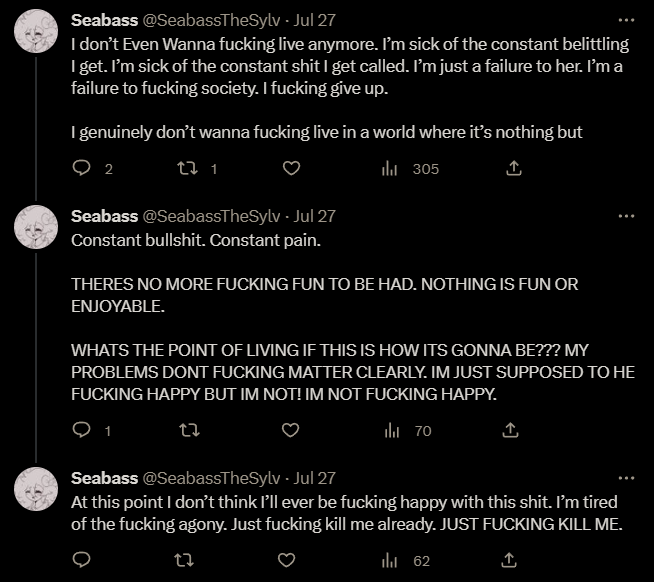
Task: Open Seabass profile name on first tweet
Action: pos(104,19)
